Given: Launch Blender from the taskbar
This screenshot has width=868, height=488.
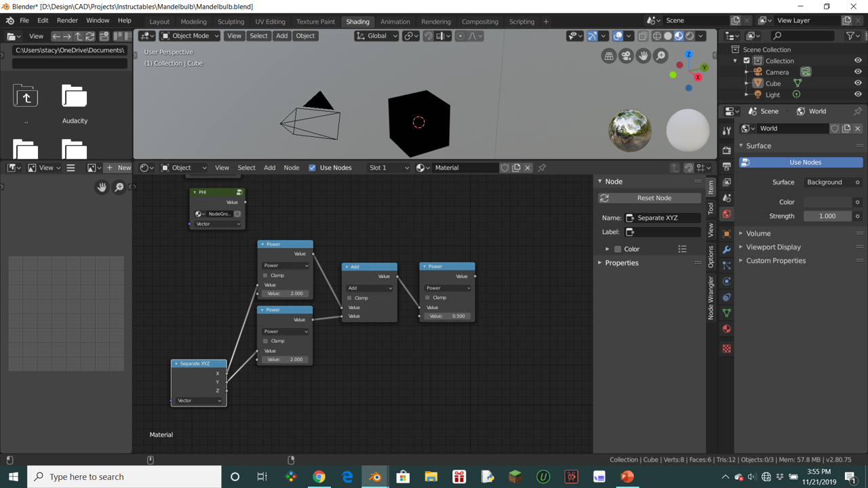Looking at the screenshot, I should coord(375,476).
